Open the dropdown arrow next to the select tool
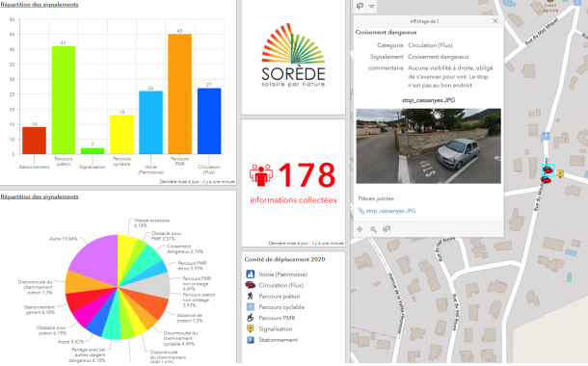 [x=372, y=7]
